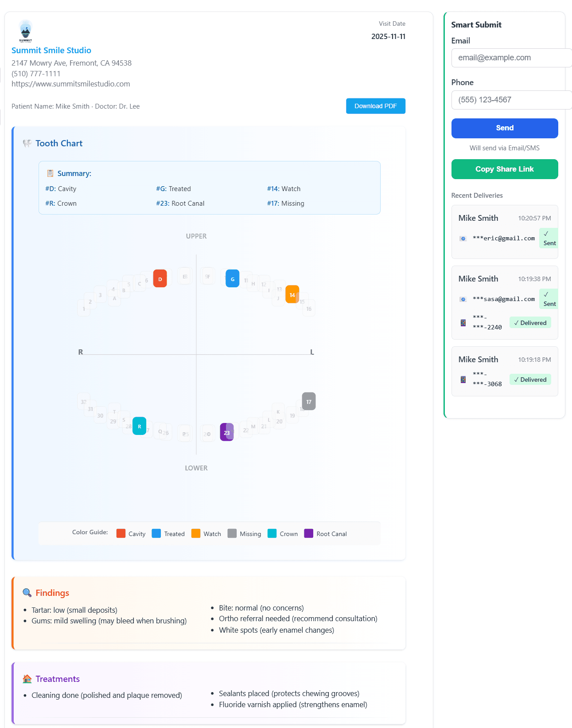Click the #14: Watch summary entry
The image size is (572, 728).
click(284, 189)
